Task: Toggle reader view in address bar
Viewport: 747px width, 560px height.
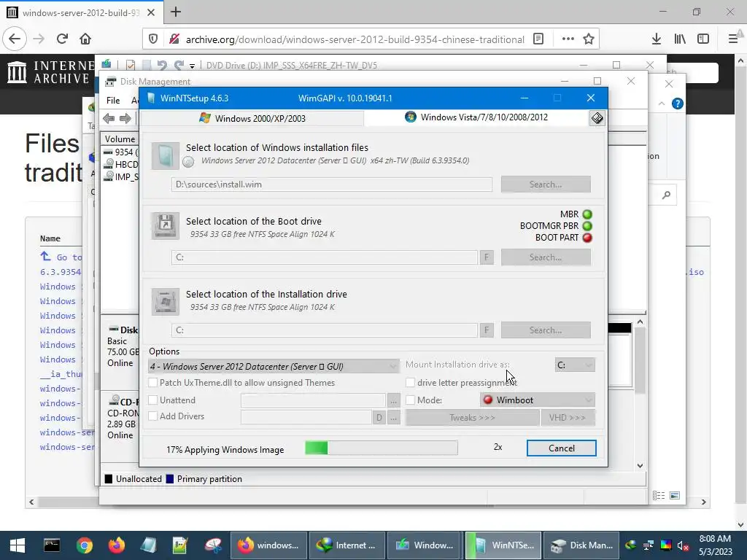Action: tap(538, 39)
